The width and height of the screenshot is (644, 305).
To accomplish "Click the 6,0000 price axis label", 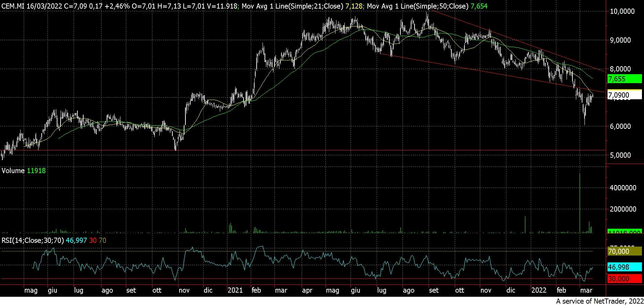I will pos(620,126).
